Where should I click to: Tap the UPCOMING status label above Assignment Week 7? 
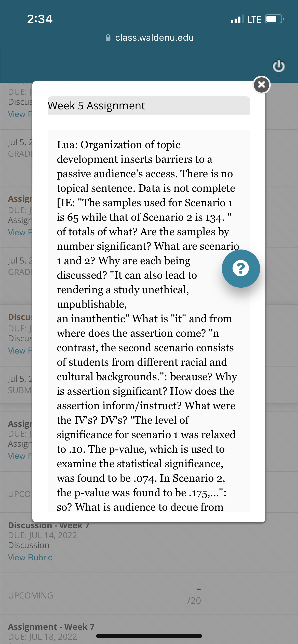[31, 595]
